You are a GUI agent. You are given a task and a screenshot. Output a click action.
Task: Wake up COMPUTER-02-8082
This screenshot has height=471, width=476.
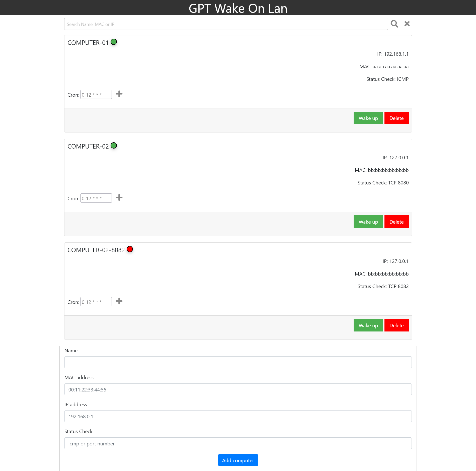pyautogui.click(x=368, y=325)
